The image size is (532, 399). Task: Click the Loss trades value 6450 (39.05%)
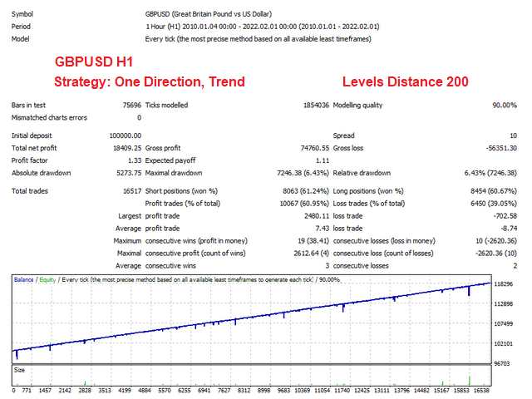click(494, 204)
